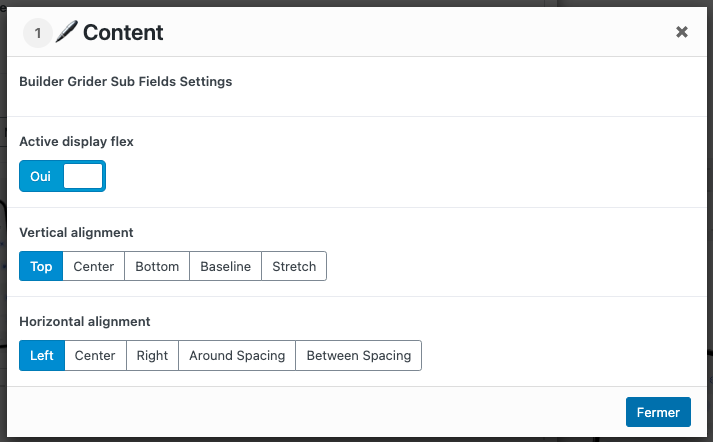Choose Right horizontal alignment
The width and height of the screenshot is (713, 442).
coord(152,355)
